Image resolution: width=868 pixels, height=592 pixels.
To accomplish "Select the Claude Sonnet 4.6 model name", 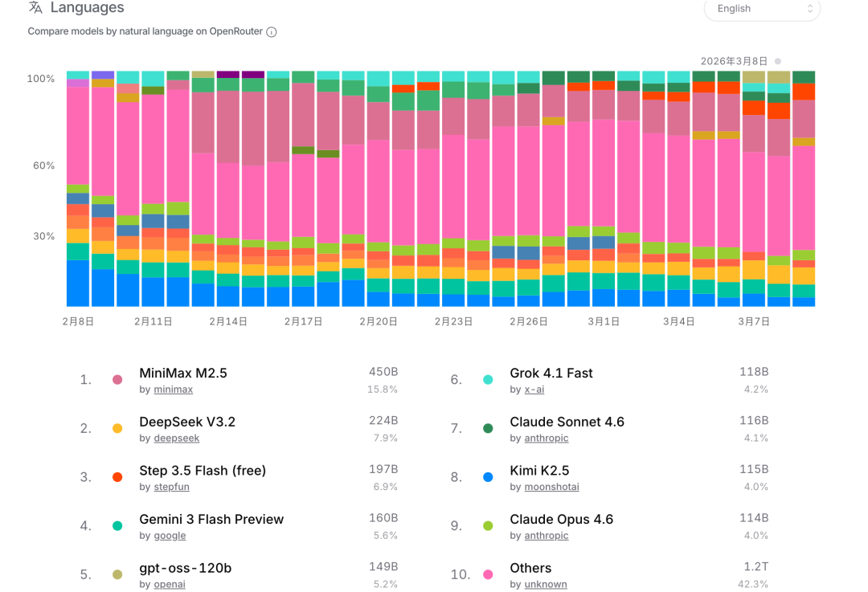I will tap(567, 422).
